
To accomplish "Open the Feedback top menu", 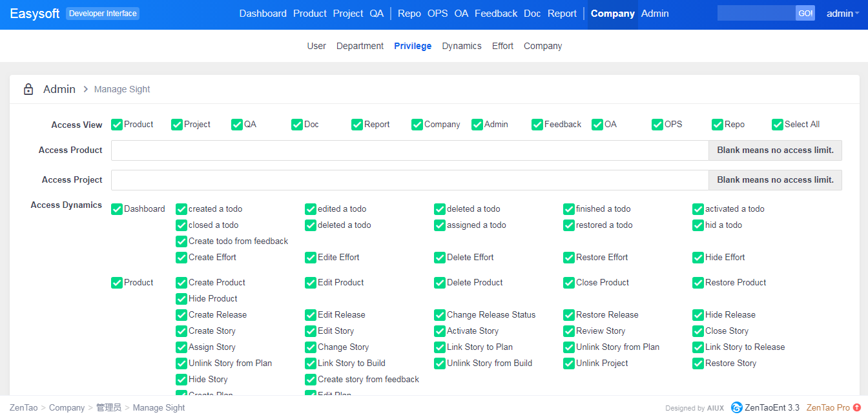I will (x=496, y=14).
